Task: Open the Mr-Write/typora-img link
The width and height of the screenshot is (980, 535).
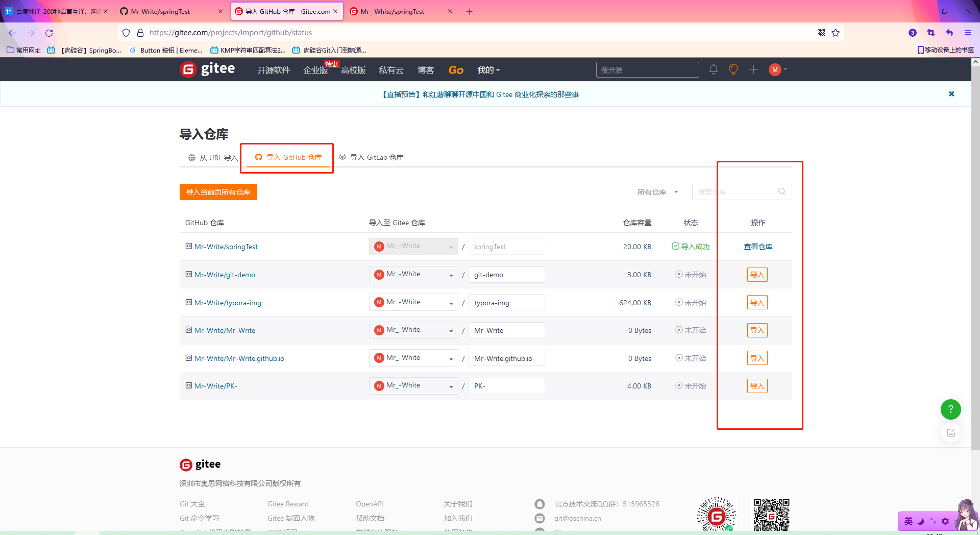Action: (x=228, y=303)
